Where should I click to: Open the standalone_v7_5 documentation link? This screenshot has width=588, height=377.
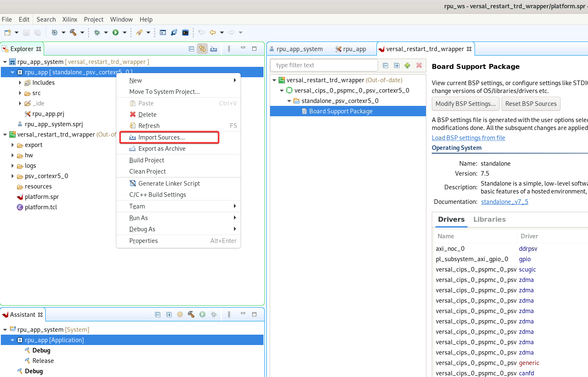click(x=504, y=202)
